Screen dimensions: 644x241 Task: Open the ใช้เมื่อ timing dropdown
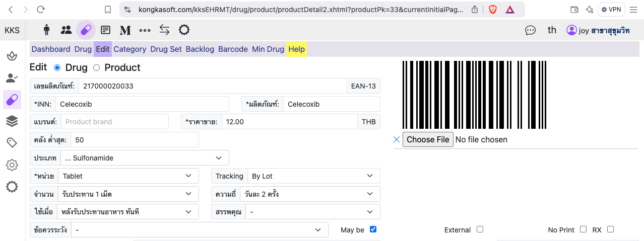click(128, 212)
